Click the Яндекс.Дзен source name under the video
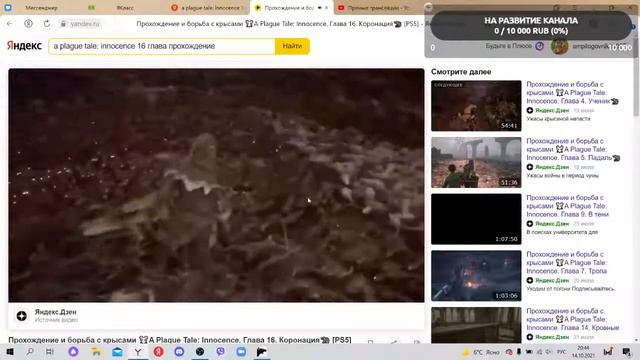640x360 pixels. tap(56, 312)
